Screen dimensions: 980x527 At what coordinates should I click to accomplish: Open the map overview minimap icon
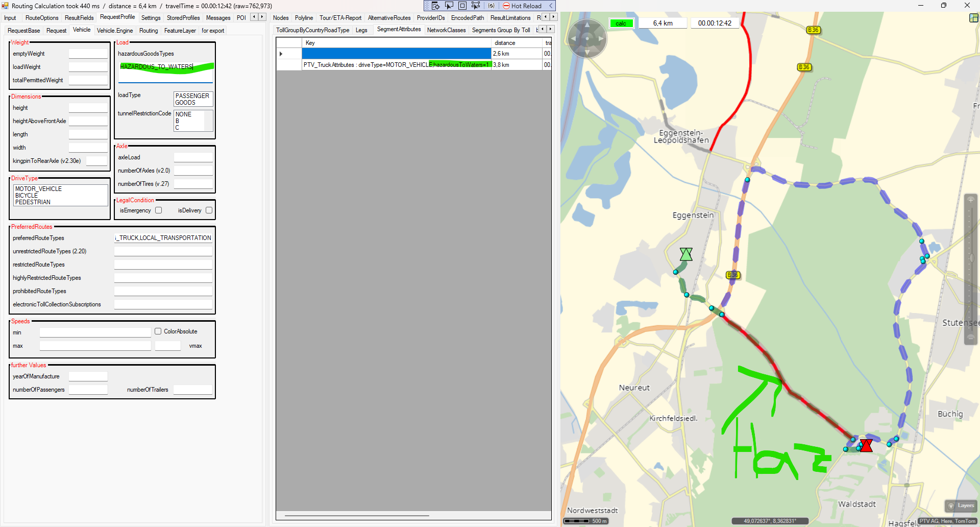point(973,18)
